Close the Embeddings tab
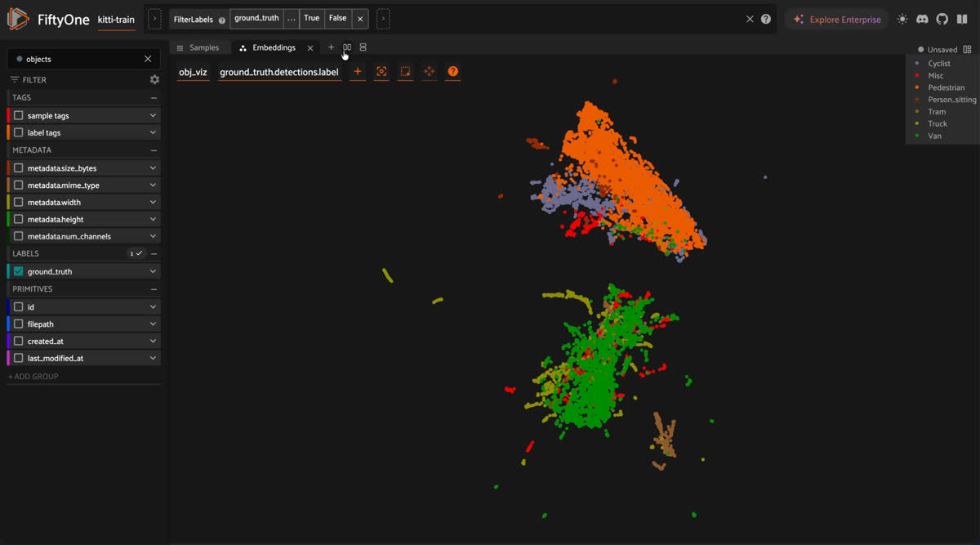Screen dimensions: 980x545 [310, 48]
